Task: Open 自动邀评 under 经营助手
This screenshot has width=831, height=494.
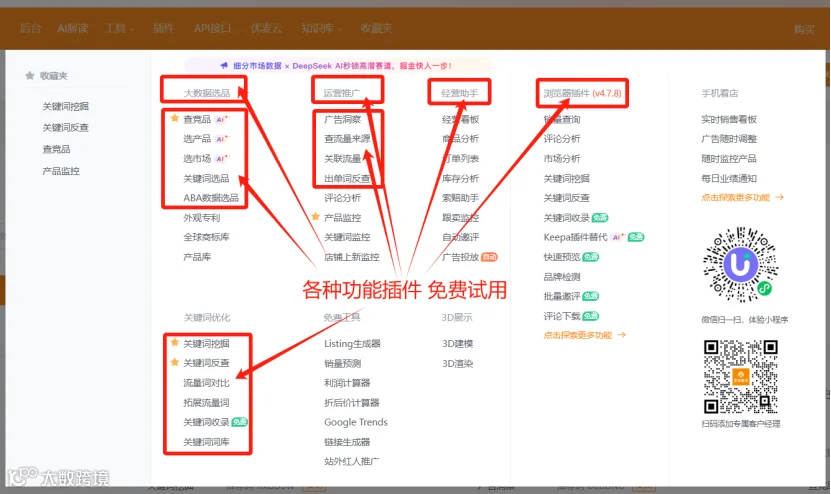Action: [461, 237]
